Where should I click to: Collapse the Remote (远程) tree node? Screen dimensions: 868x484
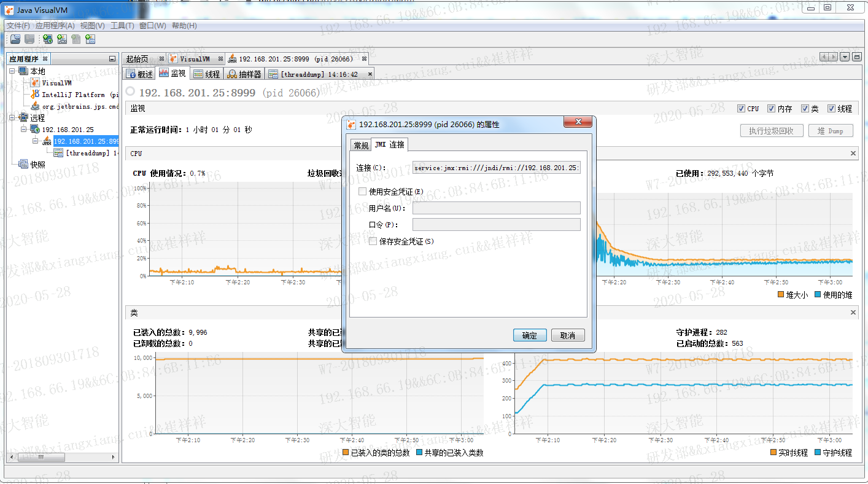pyautogui.click(x=12, y=118)
